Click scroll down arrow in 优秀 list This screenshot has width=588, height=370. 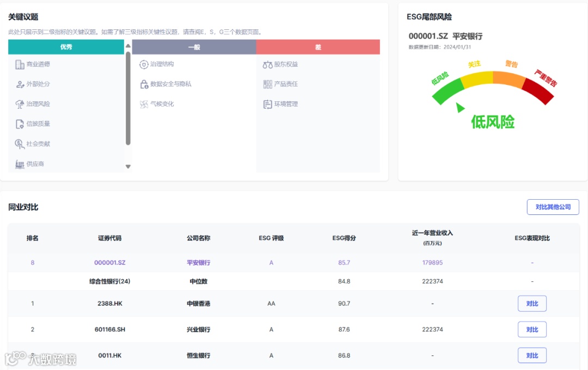pos(128,166)
